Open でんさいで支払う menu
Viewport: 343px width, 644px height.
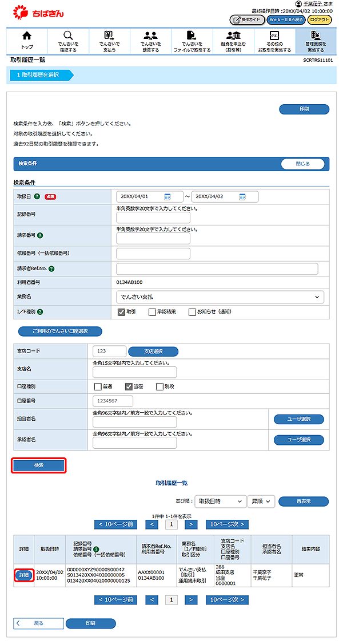coord(109,42)
